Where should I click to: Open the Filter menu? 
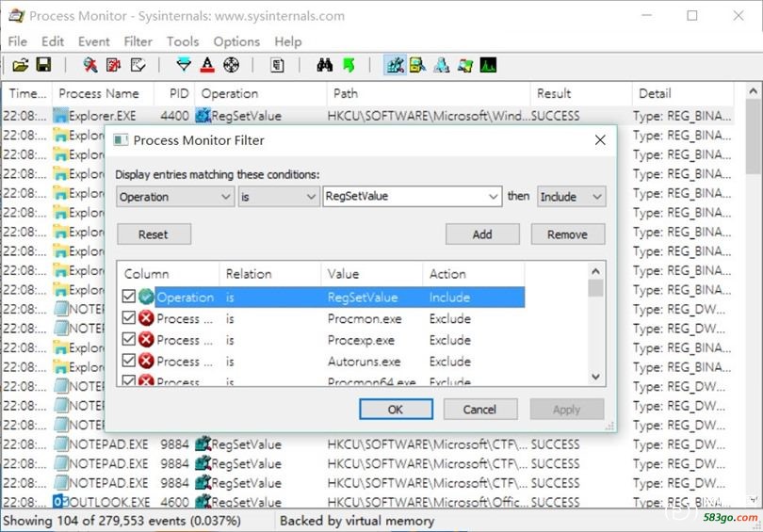click(138, 41)
